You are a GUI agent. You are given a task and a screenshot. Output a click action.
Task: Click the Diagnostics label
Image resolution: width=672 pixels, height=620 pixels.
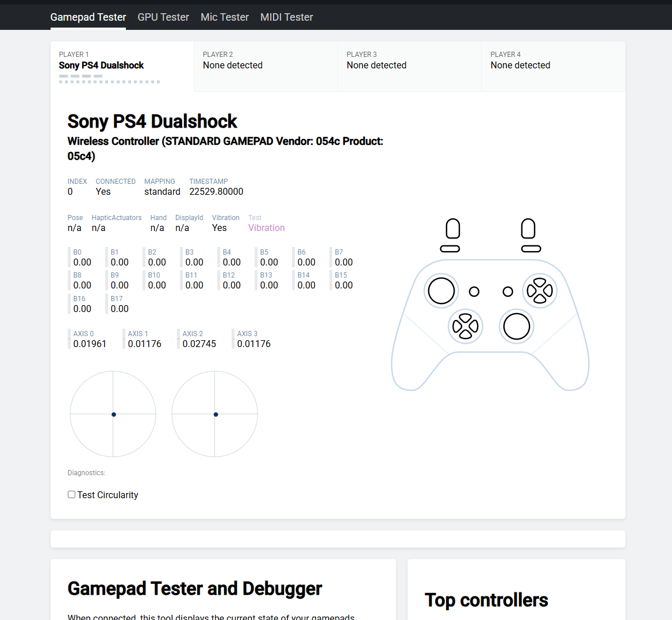(86, 473)
